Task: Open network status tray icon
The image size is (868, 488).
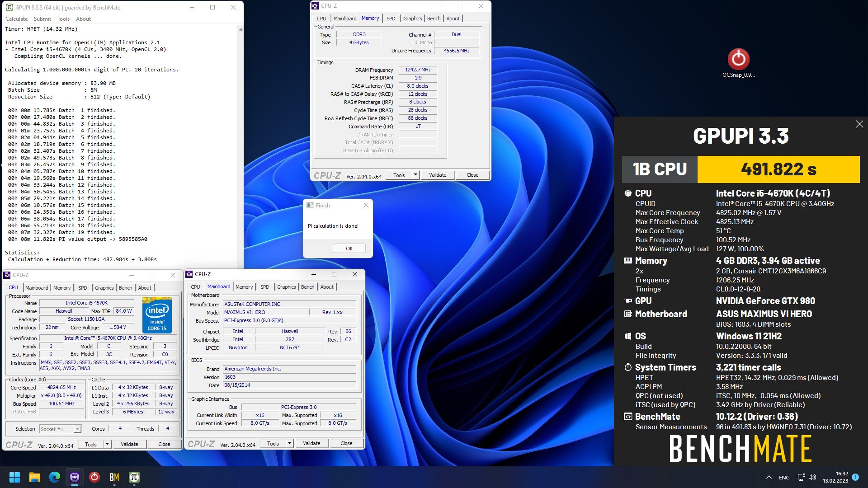Action: 801,477
